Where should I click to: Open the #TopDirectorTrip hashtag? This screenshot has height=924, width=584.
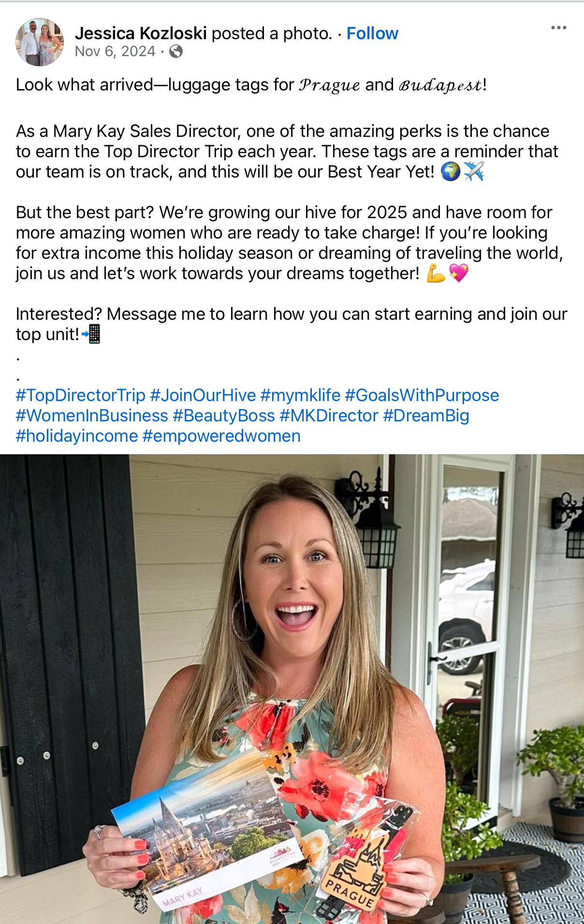click(81, 395)
